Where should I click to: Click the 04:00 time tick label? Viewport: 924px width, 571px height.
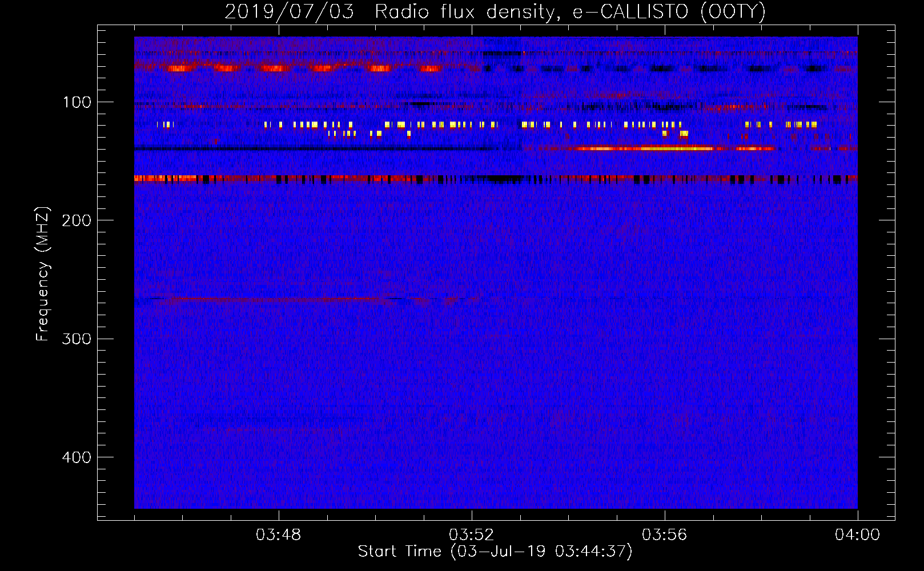point(857,535)
